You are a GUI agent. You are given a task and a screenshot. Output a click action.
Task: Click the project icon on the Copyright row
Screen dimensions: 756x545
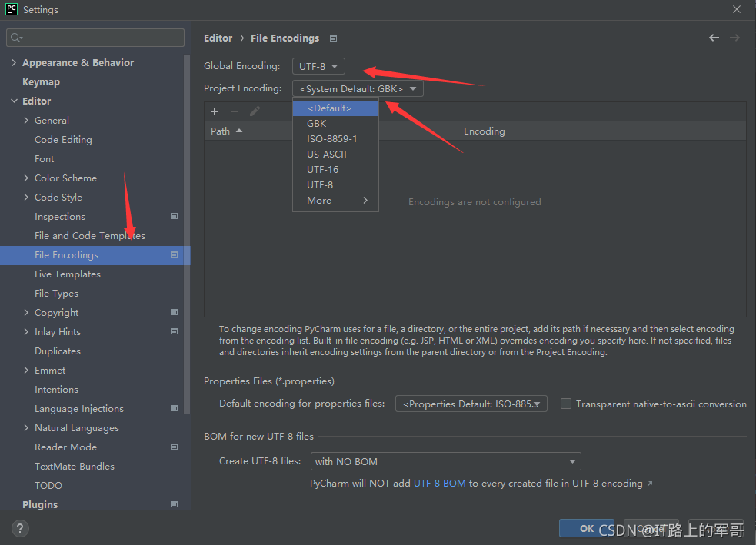[175, 312]
